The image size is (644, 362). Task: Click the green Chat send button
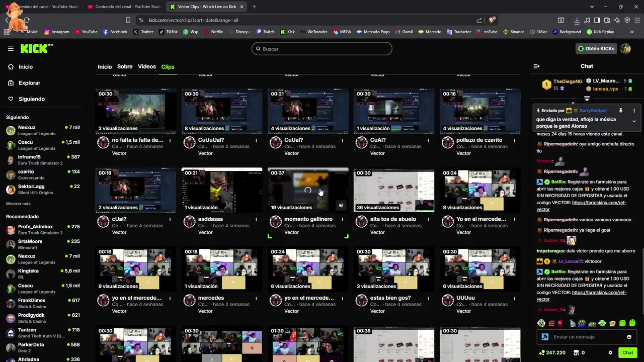click(x=627, y=353)
